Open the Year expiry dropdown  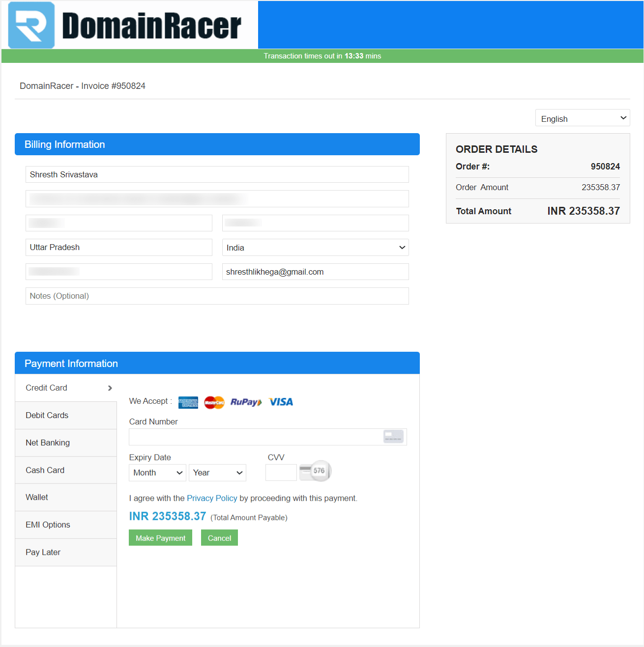coord(217,472)
